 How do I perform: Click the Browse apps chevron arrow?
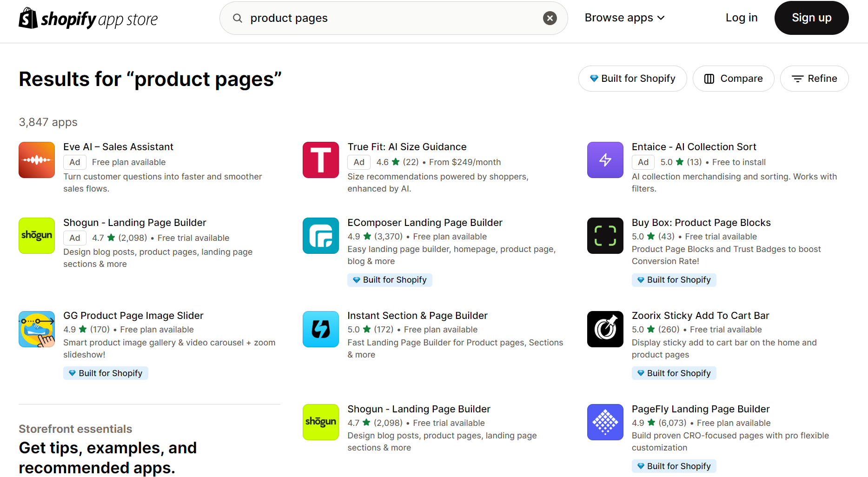click(x=661, y=18)
